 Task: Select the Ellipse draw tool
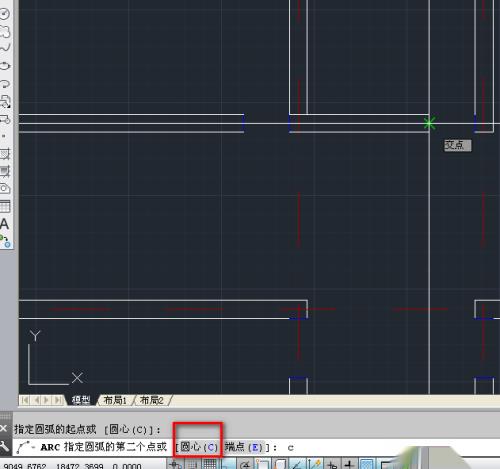5,66
